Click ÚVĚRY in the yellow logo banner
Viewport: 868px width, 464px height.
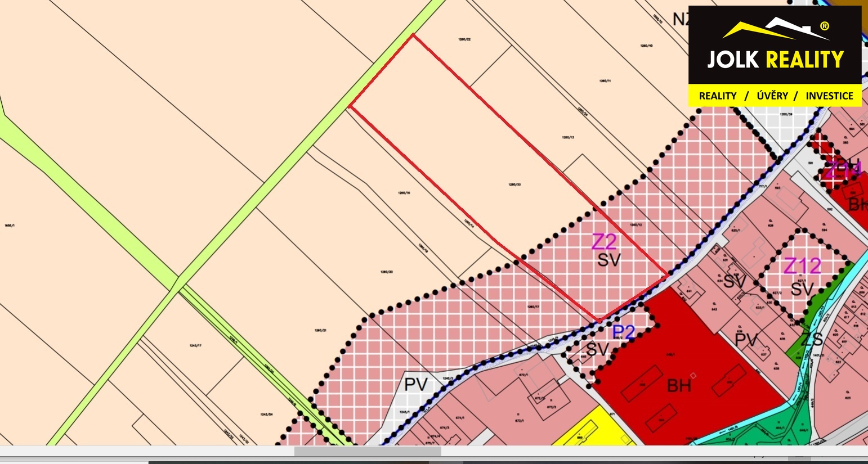pyautogui.click(x=772, y=96)
